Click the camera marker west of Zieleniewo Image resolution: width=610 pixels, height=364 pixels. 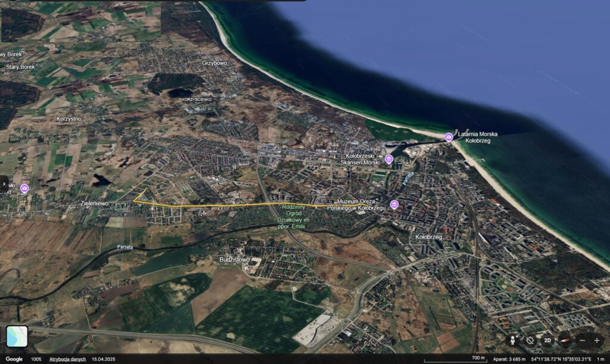point(24,189)
